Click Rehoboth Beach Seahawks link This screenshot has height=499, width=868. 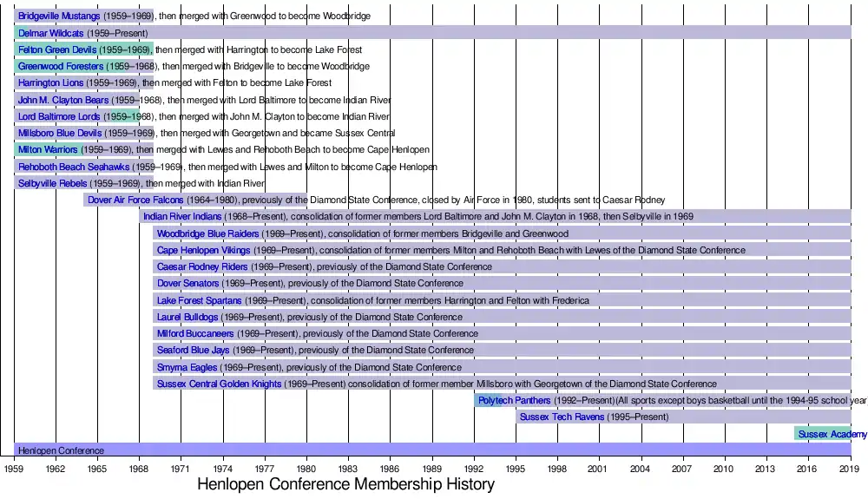pyautogui.click(x=74, y=167)
